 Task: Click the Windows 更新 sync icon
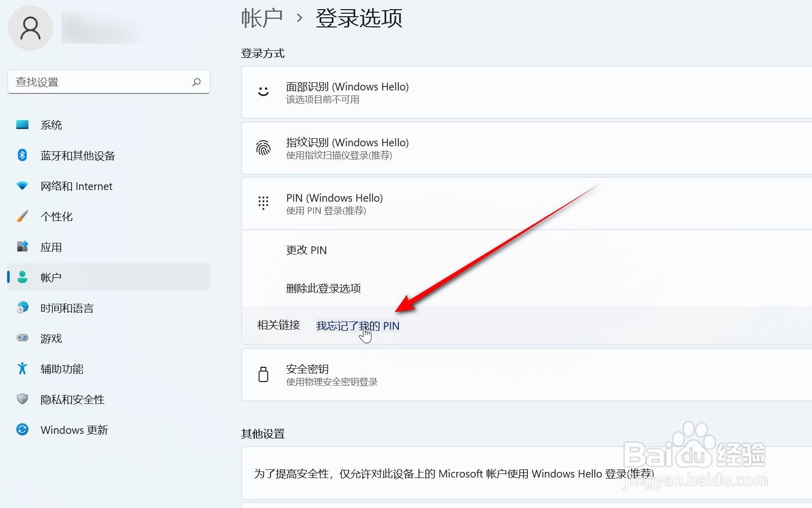point(22,430)
